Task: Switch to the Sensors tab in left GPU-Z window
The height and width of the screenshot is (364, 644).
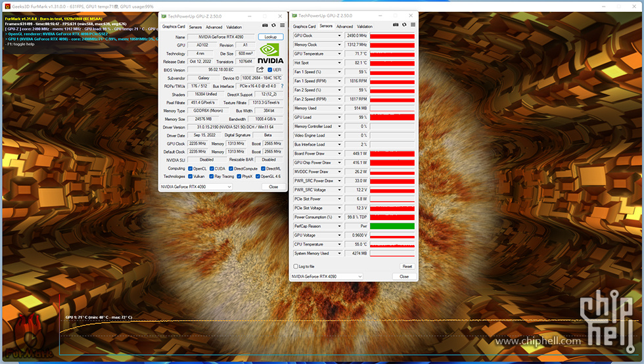Action: tap(196, 27)
